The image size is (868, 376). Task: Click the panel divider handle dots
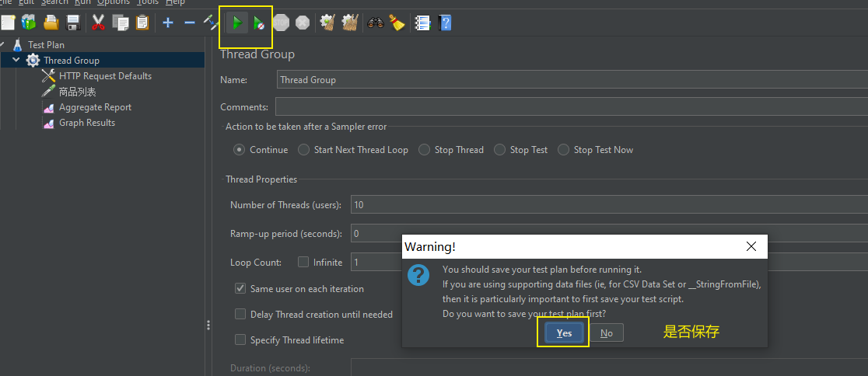tap(208, 326)
